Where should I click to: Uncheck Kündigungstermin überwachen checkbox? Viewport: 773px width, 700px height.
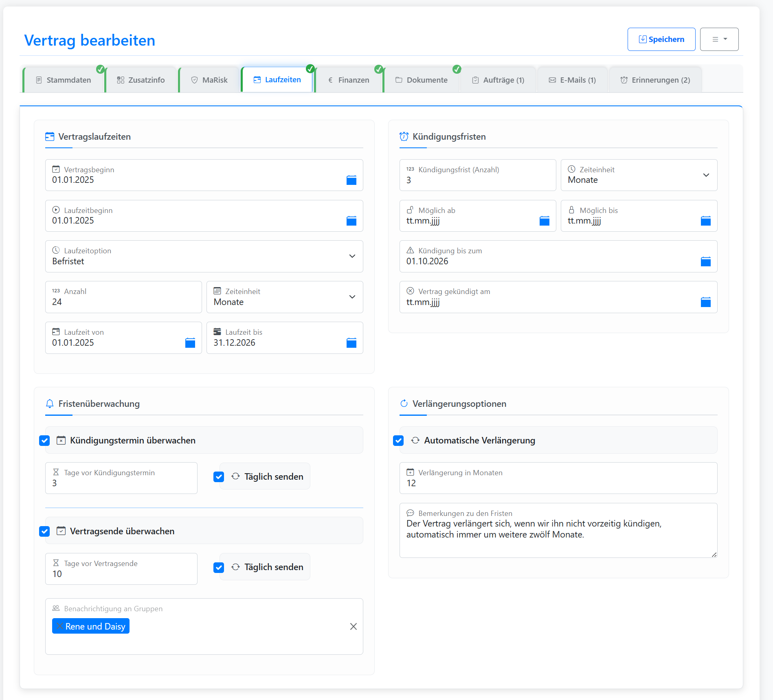click(44, 441)
